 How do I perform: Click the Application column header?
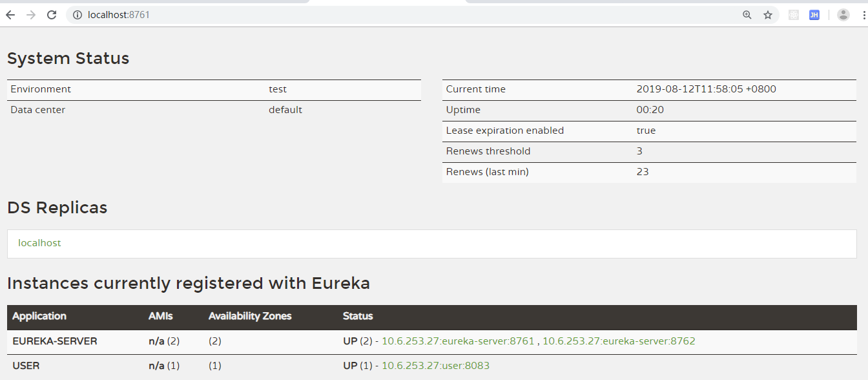[x=39, y=316]
